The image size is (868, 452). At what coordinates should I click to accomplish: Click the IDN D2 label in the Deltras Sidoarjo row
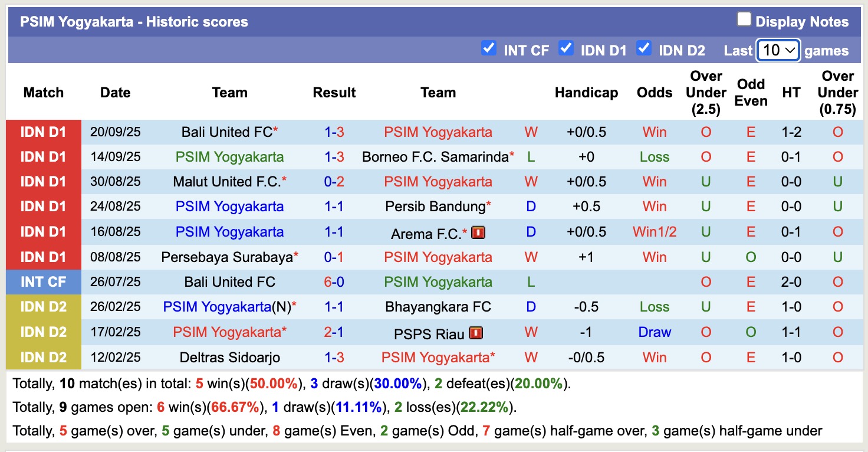tap(44, 358)
